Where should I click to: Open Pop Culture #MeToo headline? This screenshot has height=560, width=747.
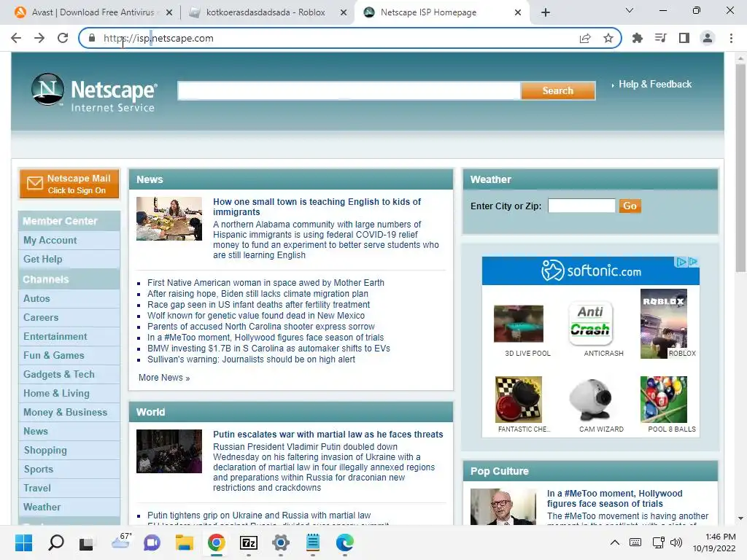coord(614,499)
